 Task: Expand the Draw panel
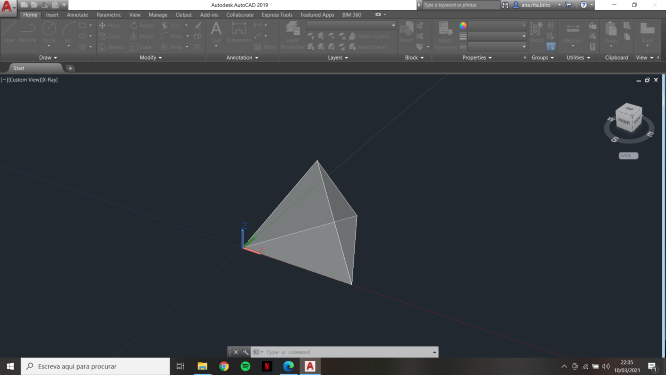pos(48,57)
